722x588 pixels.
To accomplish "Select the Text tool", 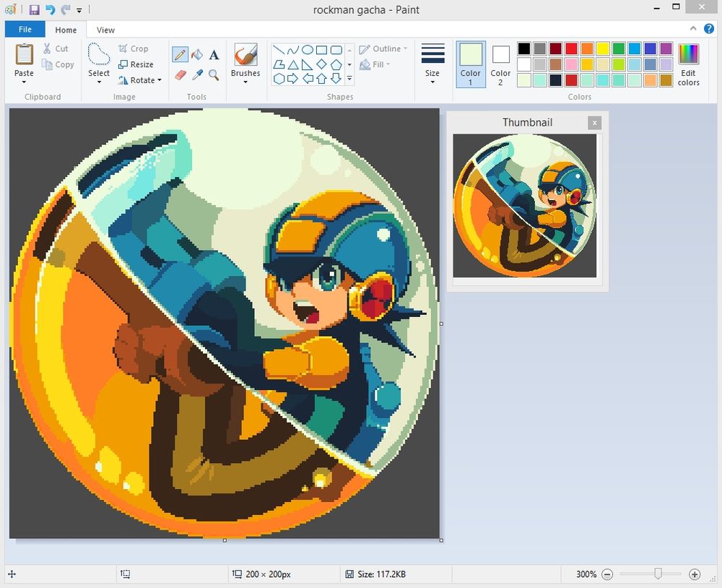I will click(214, 54).
